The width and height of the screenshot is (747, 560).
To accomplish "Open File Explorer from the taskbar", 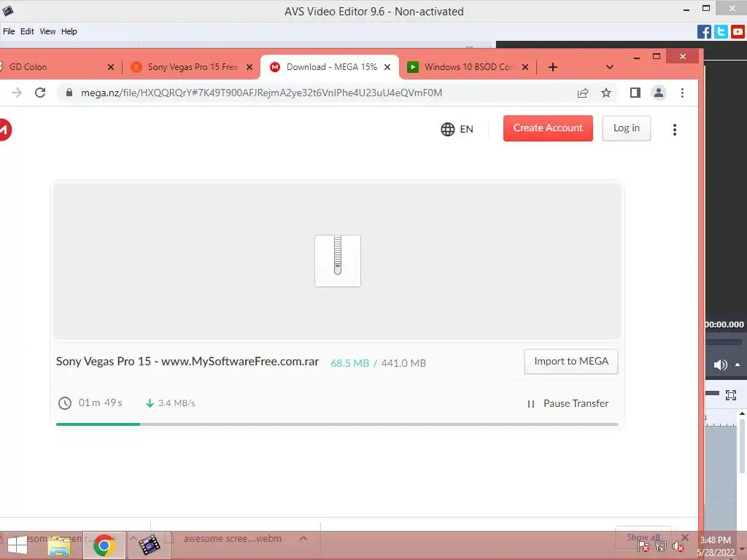I will (x=59, y=545).
